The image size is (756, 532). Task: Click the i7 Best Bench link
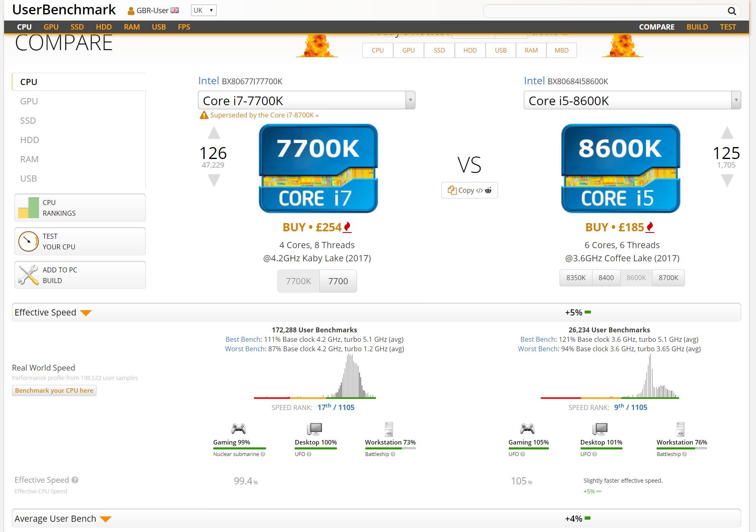[243, 339]
